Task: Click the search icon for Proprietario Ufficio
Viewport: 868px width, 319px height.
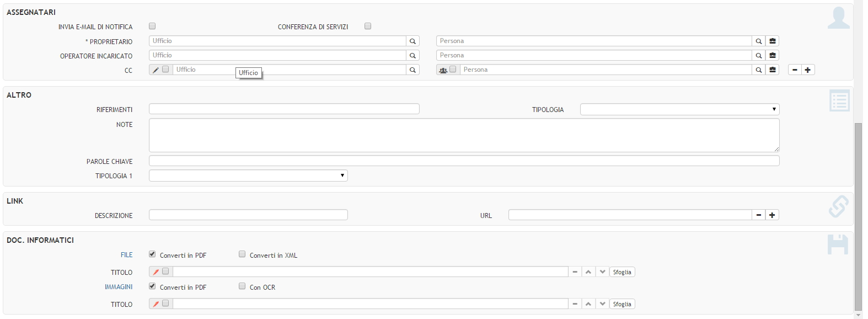Action: [412, 41]
